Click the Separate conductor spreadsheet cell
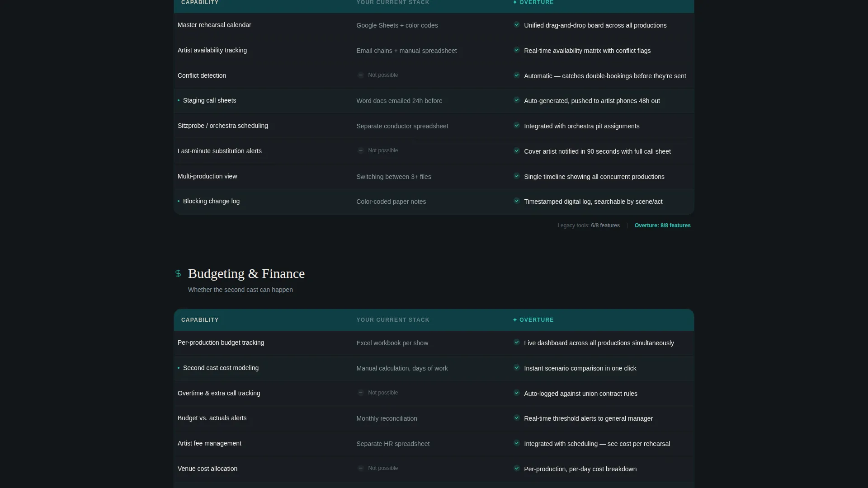 tap(402, 126)
